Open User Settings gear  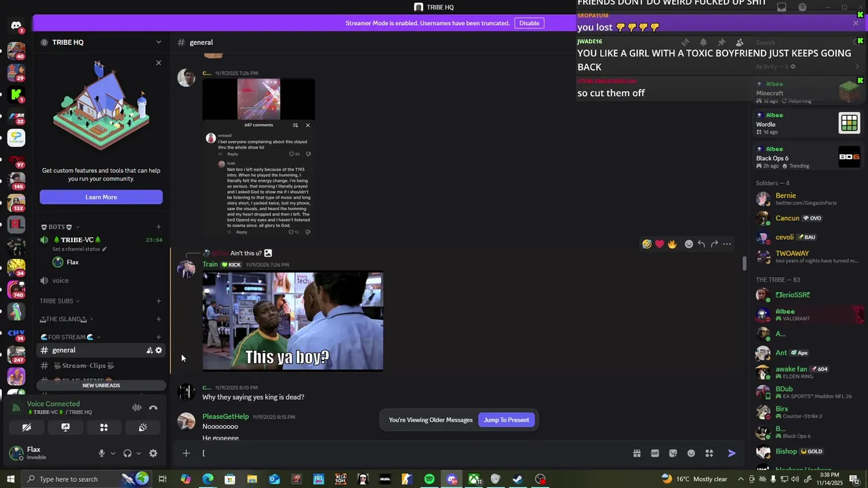pyautogui.click(x=153, y=453)
